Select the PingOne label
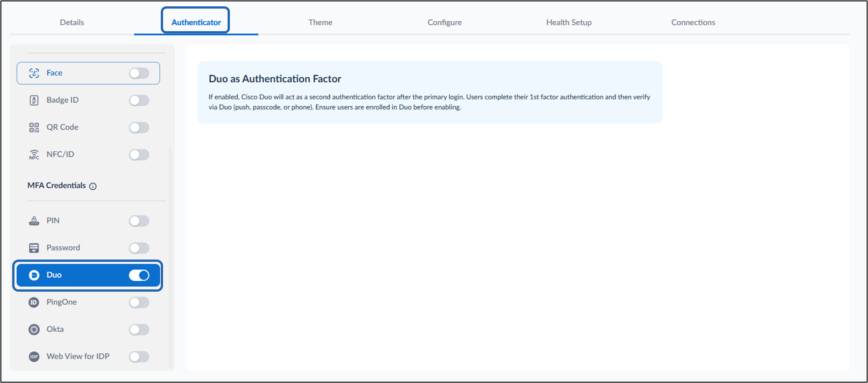 61,302
